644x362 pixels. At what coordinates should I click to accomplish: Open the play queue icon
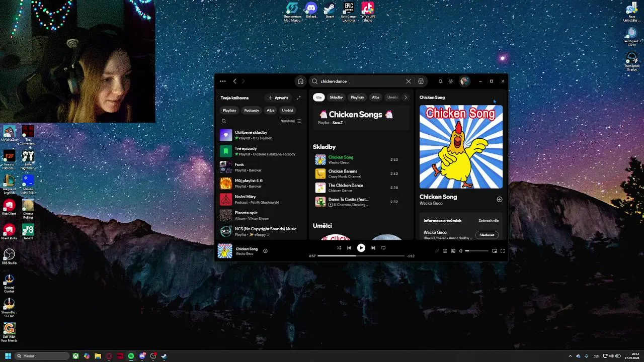(445, 251)
